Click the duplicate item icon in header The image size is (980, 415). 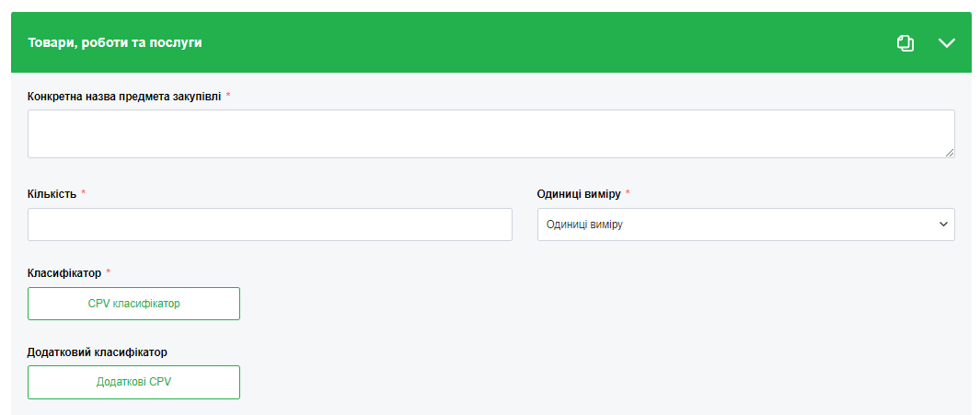pyautogui.click(x=905, y=43)
